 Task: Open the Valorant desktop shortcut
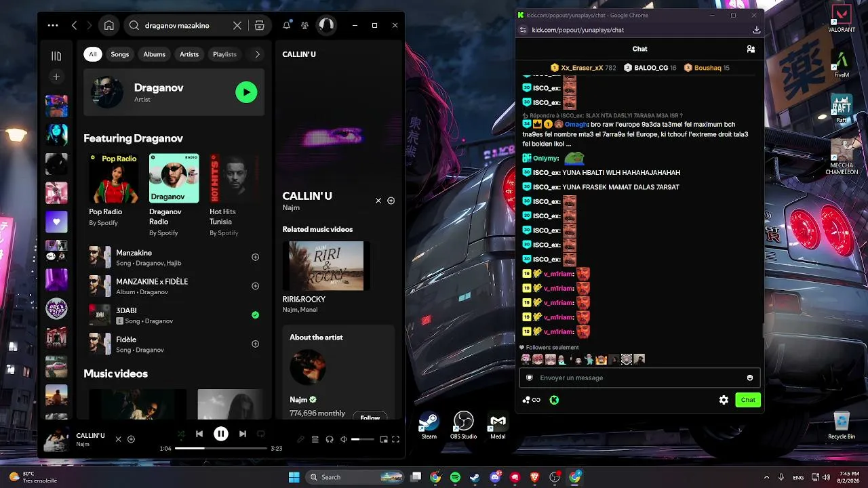pos(842,19)
